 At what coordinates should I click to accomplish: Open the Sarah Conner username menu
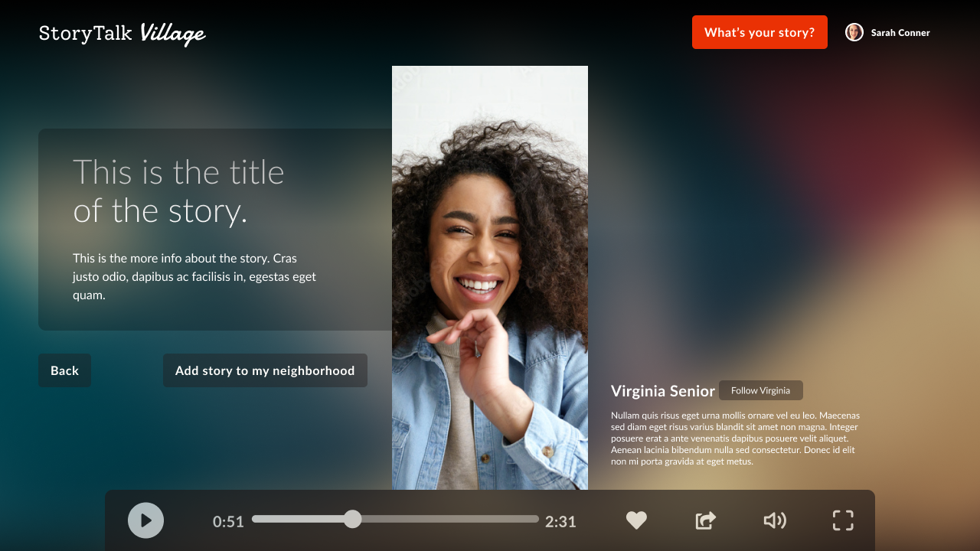[900, 33]
